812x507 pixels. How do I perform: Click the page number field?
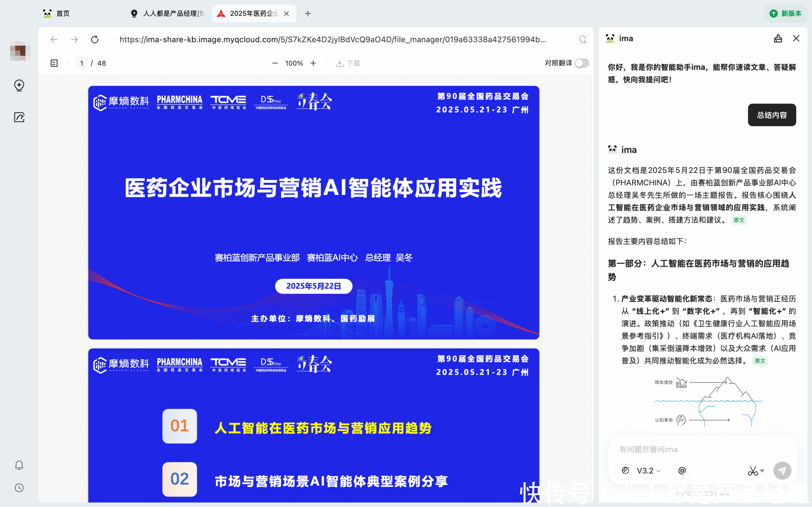coord(82,63)
